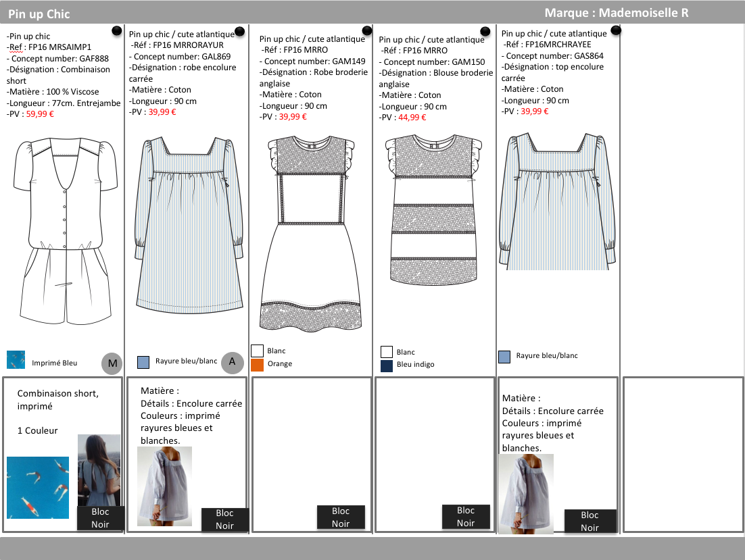The height and width of the screenshot is (560, 745).
Task: Click the 39,99 € price of GAM149
Action: (x=293, y=117)
